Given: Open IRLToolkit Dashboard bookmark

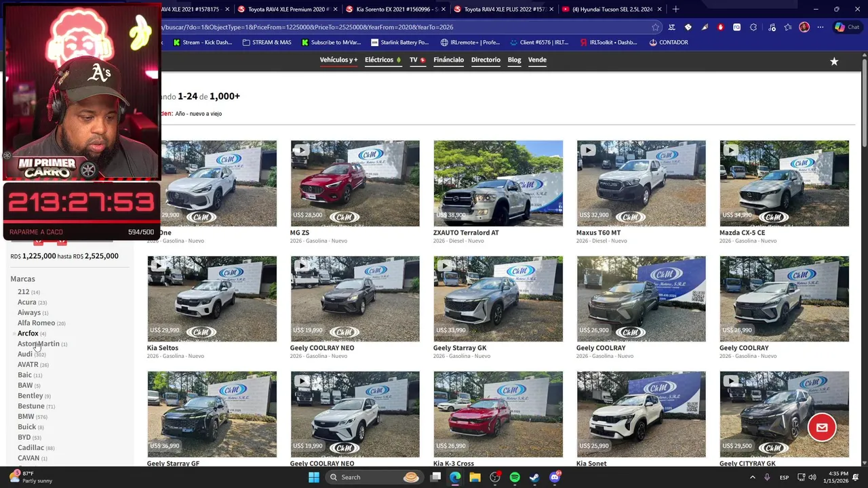Looking at the screenshot, I should 609,42.
